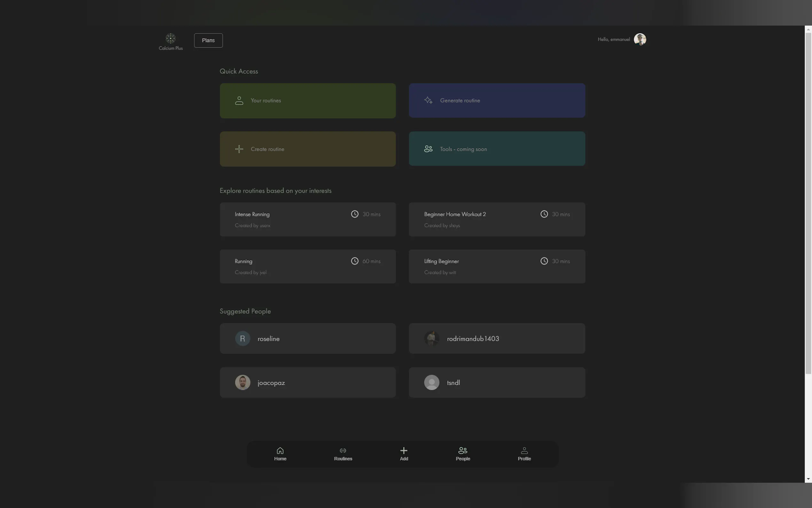
Task: Open the Plans button
Action: [208, 40]
